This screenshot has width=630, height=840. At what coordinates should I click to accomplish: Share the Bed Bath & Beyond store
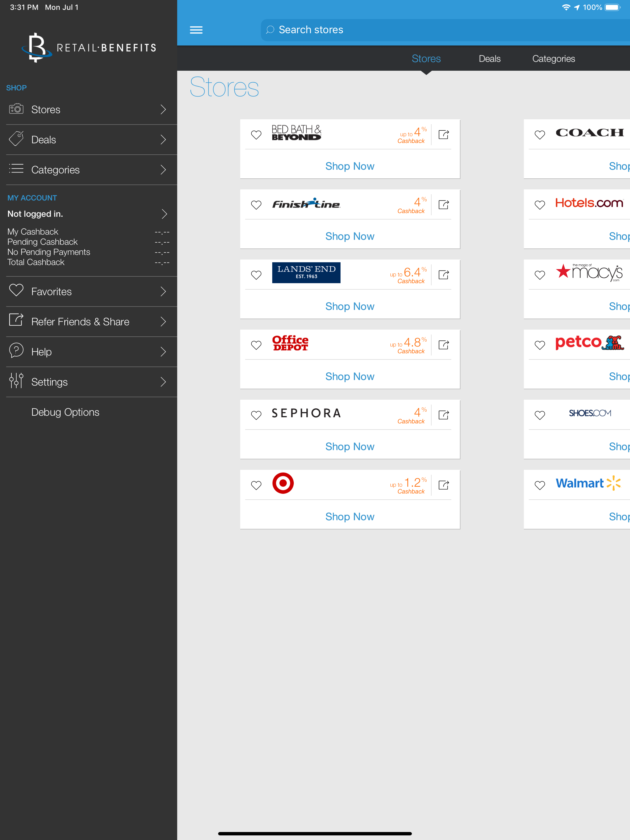click(444, 134)
